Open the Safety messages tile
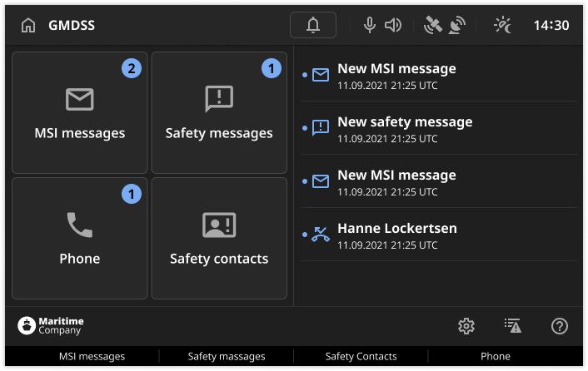 [219, 112]
